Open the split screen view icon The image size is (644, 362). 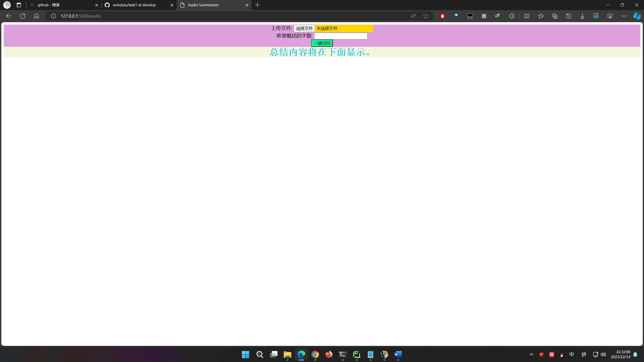tap(527, 16)
